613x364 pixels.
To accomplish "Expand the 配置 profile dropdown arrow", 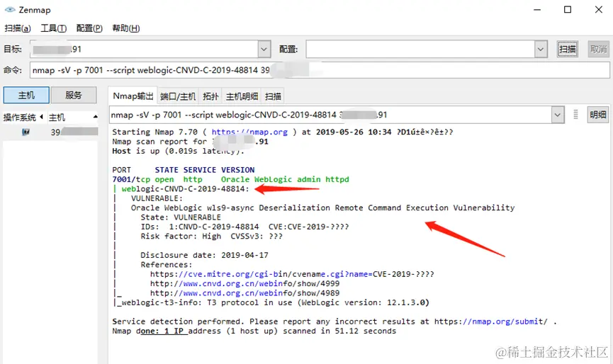I will [x=541, y=49].
